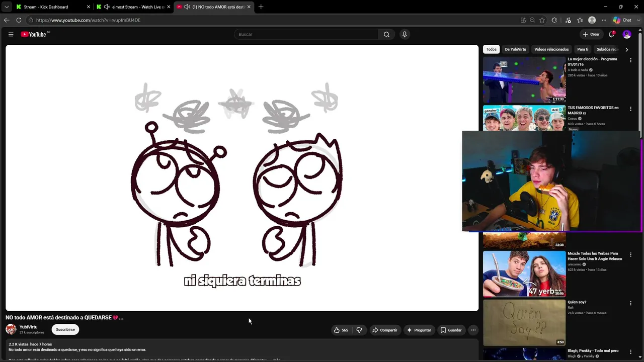
Task: Open Mezcle Todas las Yerbas video title
Action: click(595, 256)
